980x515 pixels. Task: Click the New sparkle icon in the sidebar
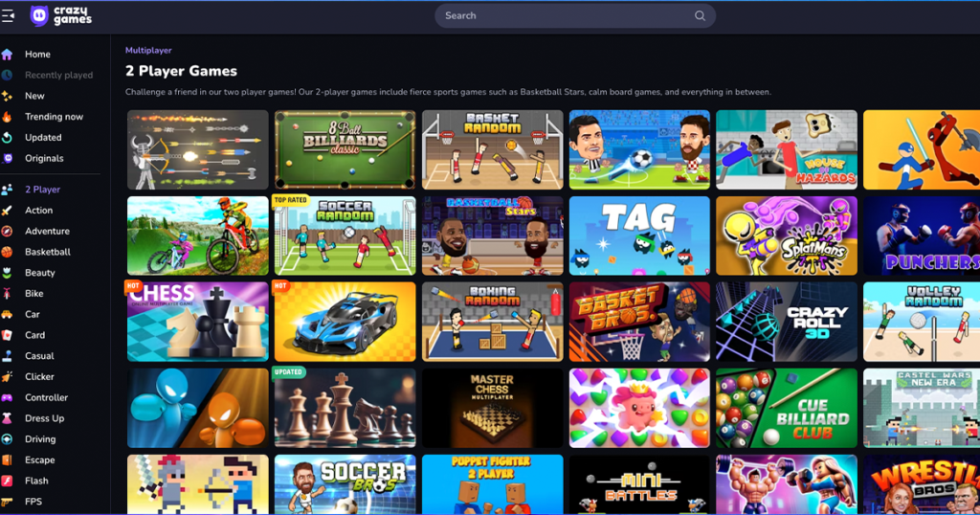pos(7,96)
